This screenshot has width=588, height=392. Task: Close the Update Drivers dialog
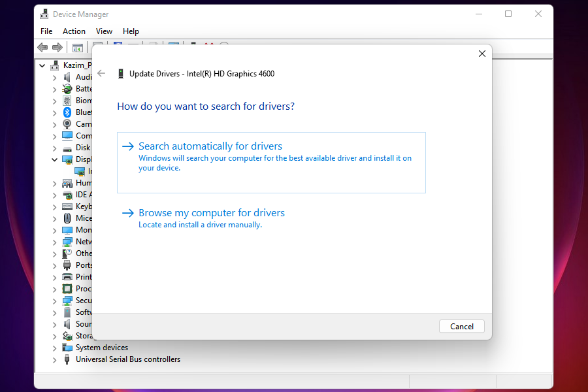(x=482, y=54)
